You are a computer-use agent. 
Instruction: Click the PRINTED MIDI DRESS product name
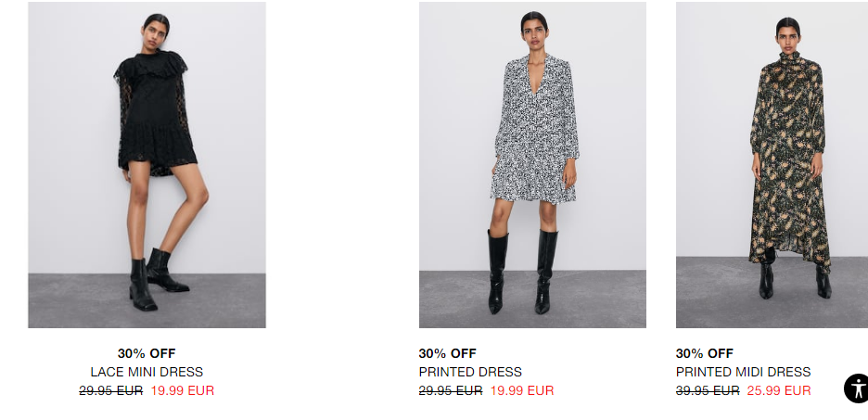coord(743,372)
